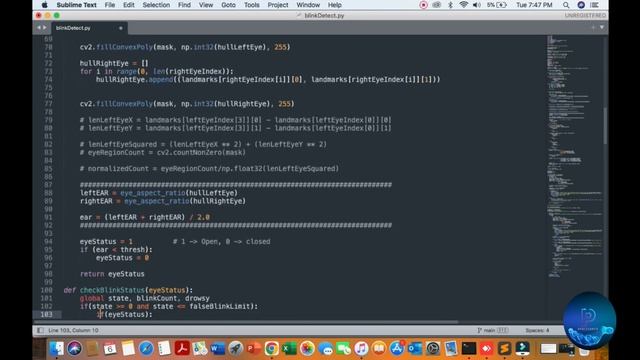This screenshot has height=360, width=640.
Task: Open the Wi-Fi menu bar icon
Action: (x=463, y=5)
